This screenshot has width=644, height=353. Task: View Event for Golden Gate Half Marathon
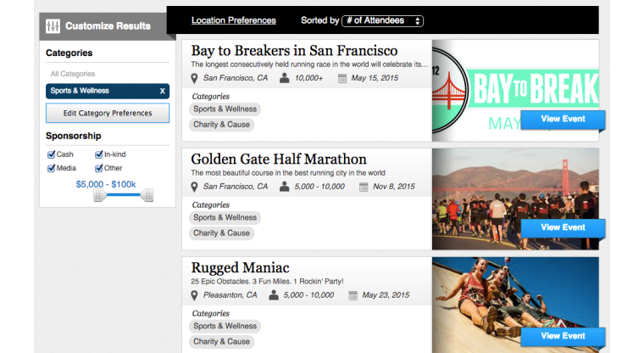point(563,227)
